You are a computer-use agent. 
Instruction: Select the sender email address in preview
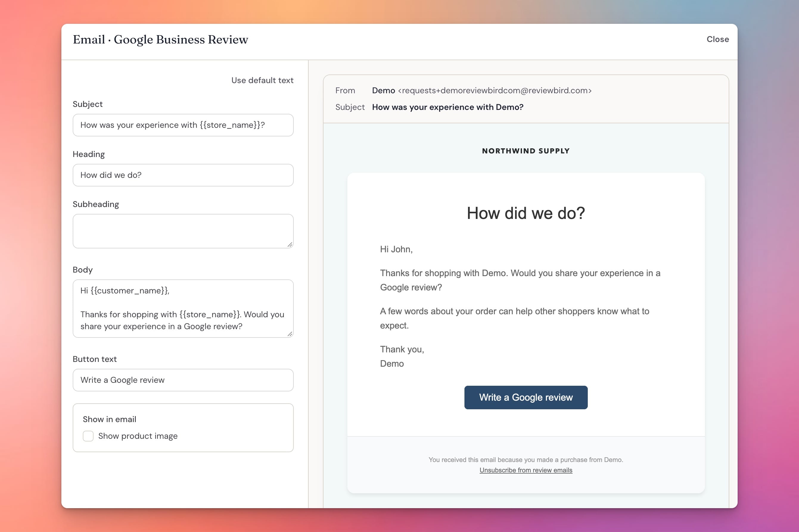pyautogui.click(x=495, y=91)
